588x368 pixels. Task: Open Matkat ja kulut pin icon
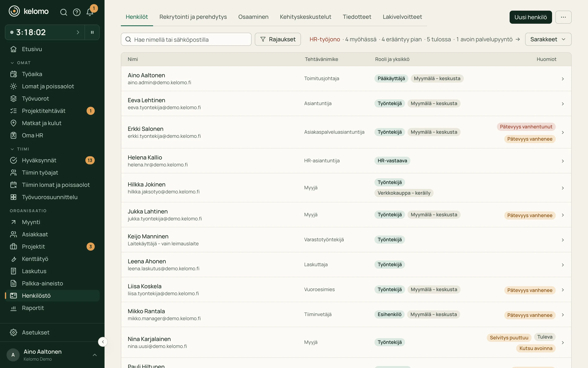pos(13,123)
